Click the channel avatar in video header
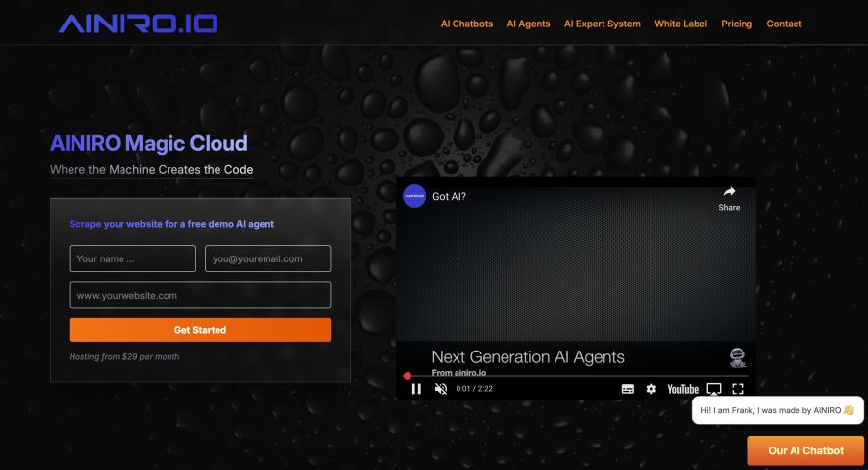 (x=414, y=196)
